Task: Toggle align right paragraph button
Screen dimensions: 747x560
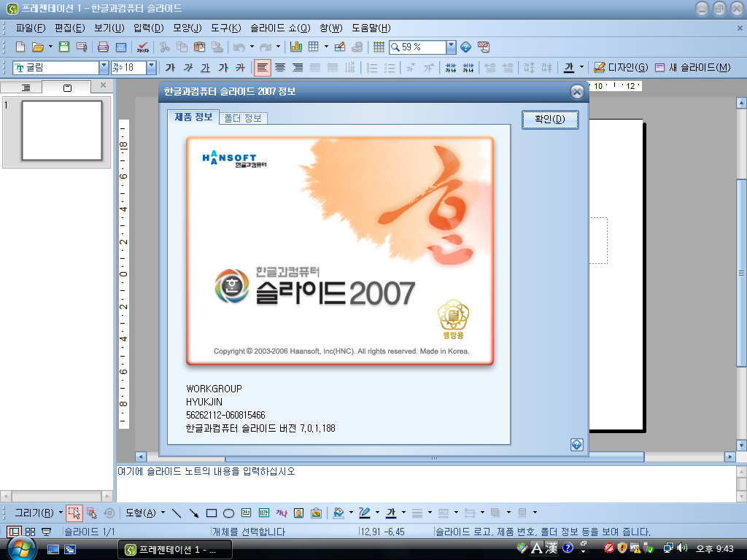Action: pyautogui.click(x=298, y=68)
